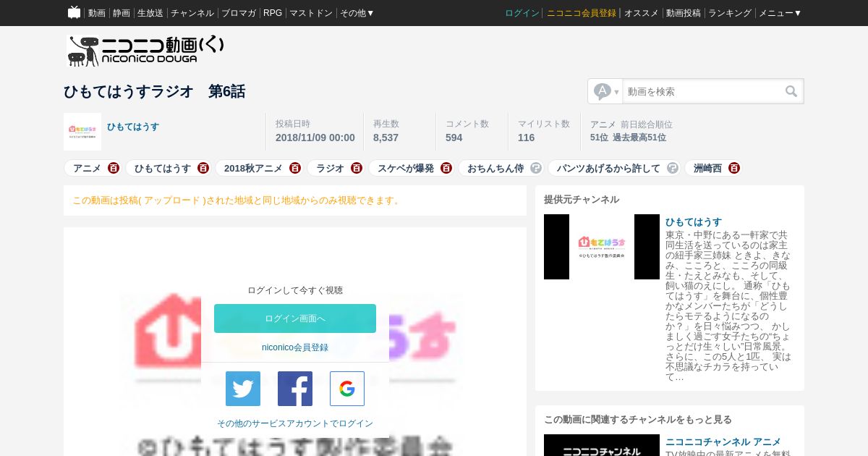Click the search magnifier icon
868x456 pixels.
(x=791, y=91)
